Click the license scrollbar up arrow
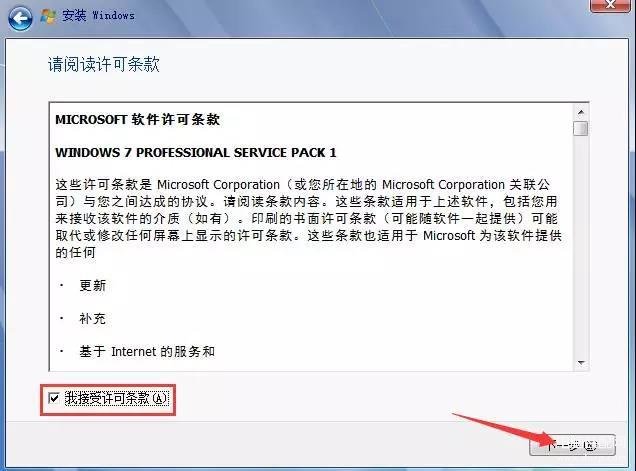 [581, 112]
